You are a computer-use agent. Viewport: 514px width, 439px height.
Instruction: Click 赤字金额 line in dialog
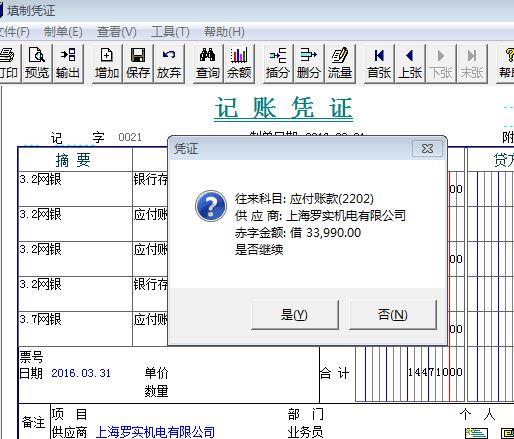pyautogui.click(x=298, y=233)
